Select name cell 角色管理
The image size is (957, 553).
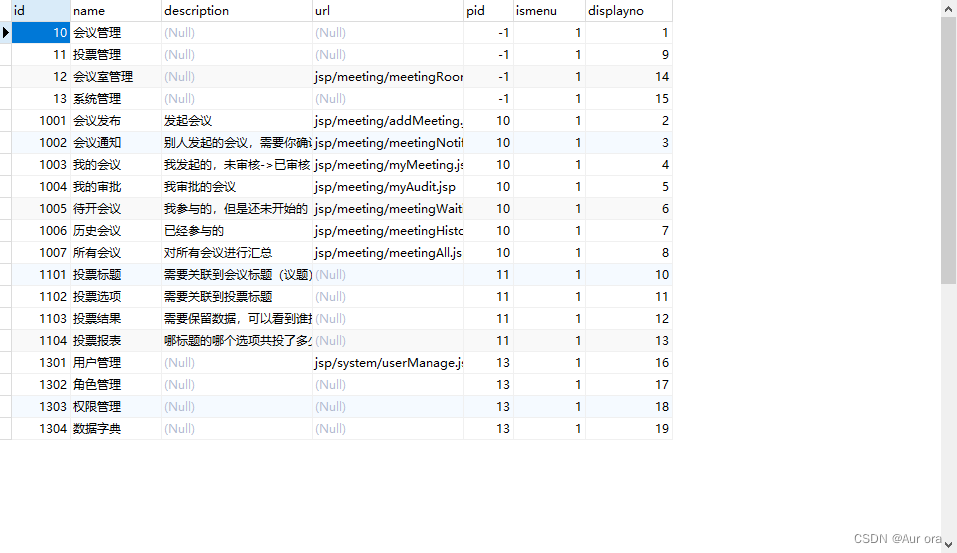pyautogui.click(x=116, y=385)
